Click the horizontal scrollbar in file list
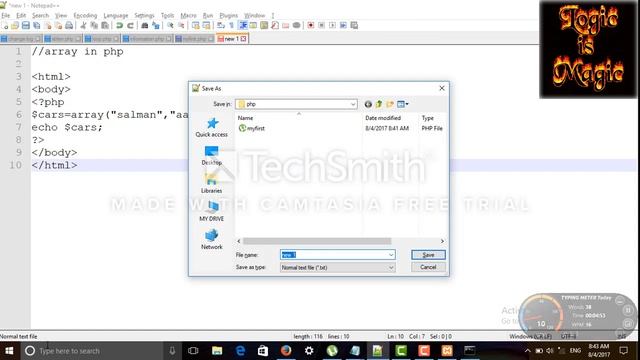The width and height of the screenshot is (640, 360). (x=317, y=241)
